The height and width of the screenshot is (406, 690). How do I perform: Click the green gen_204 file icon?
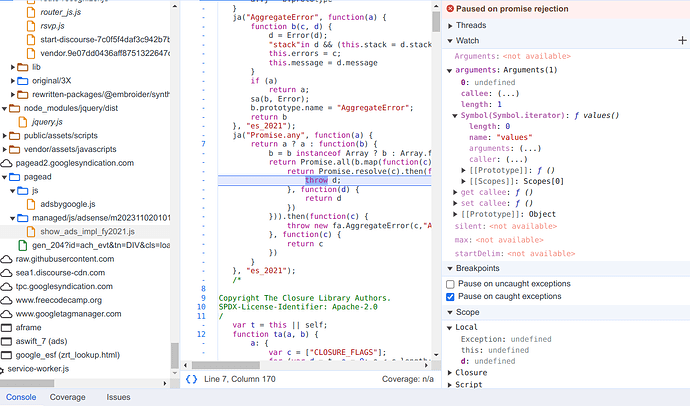[22, 245]
